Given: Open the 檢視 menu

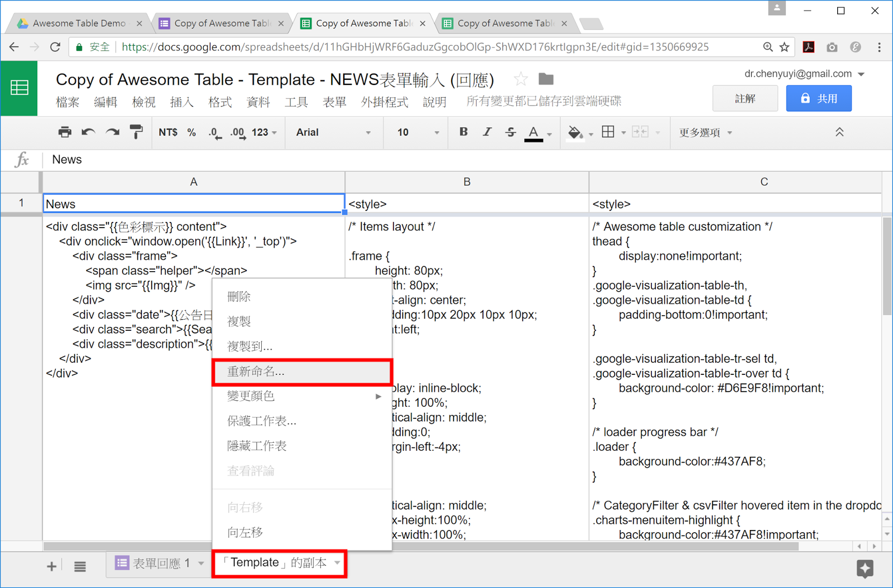Looking at the screenshot, I should [x=143, y=102].
